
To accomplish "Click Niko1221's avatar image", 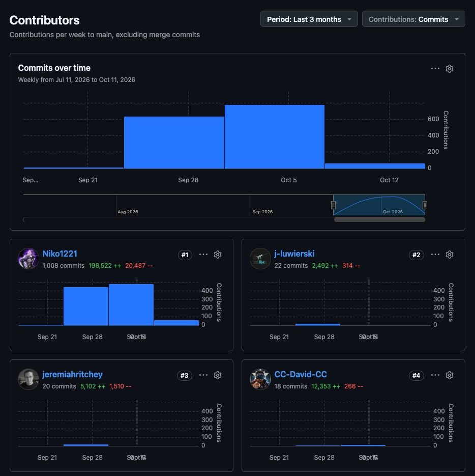I will [28, 259].
